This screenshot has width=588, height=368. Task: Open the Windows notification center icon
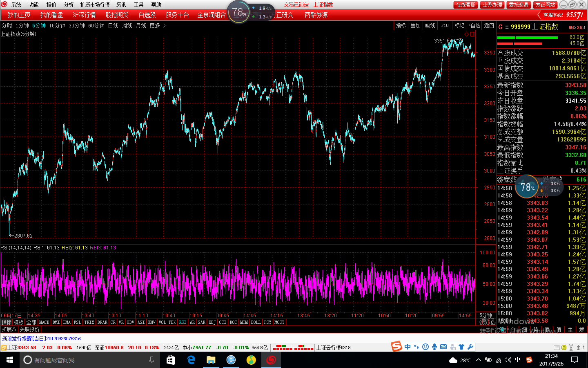tap(575, 360)
